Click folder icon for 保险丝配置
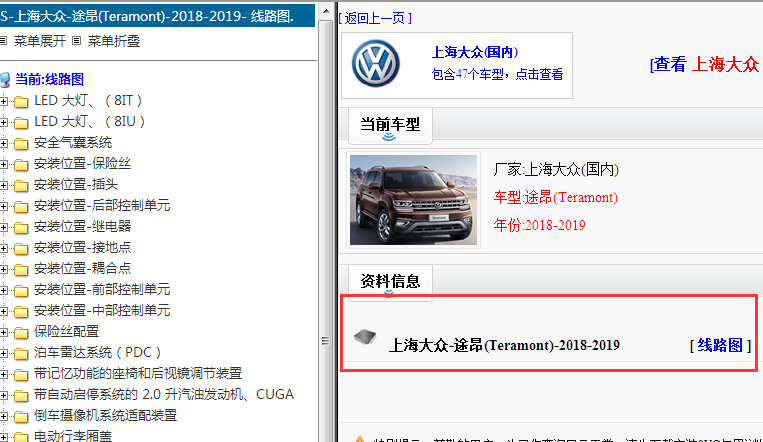Viewport: 763px width, 442px height. 21,332
